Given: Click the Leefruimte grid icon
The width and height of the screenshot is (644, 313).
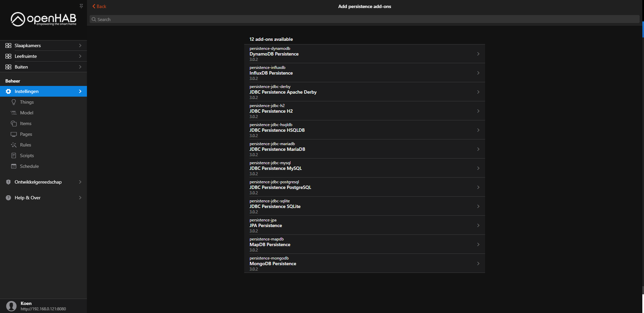Looking at the screenshot, I should pyautogui.click(x=8, y=56).
